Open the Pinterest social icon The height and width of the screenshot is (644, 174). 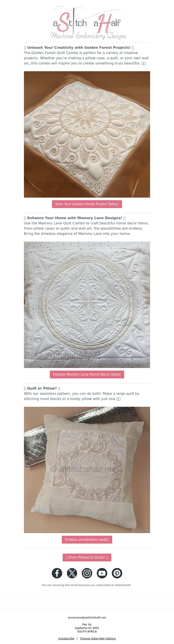pyautogui.click(x=117, y=573)
